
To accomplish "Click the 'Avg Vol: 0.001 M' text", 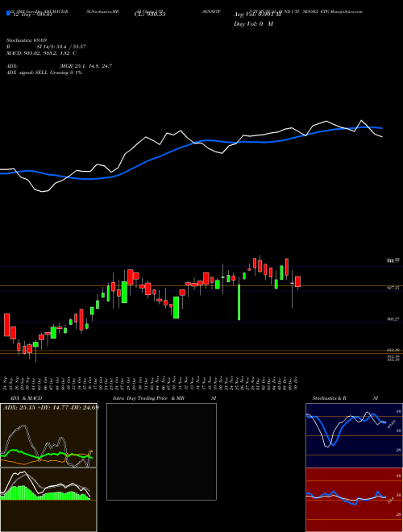I will click(256, 15).
